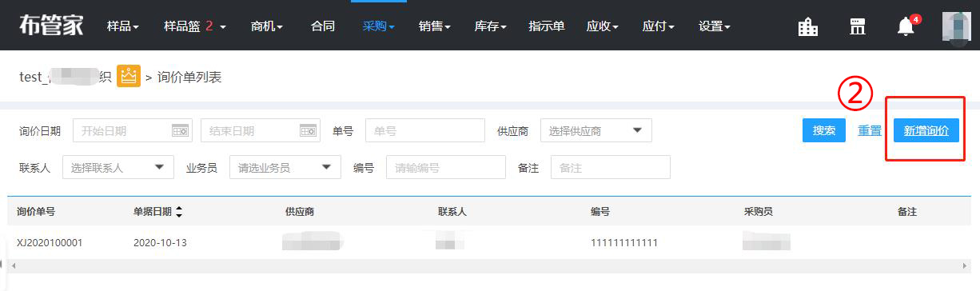The height and width of the screenshot is (291, 980).
Task: Click inquiry number XJ2020100001
Action: click(x=50, y=242)
